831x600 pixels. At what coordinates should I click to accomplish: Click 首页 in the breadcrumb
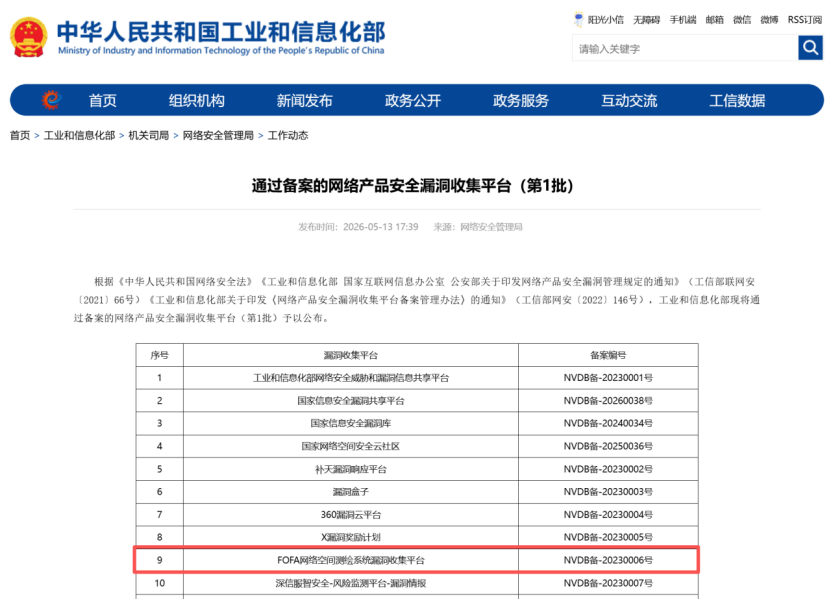(20, 135)
